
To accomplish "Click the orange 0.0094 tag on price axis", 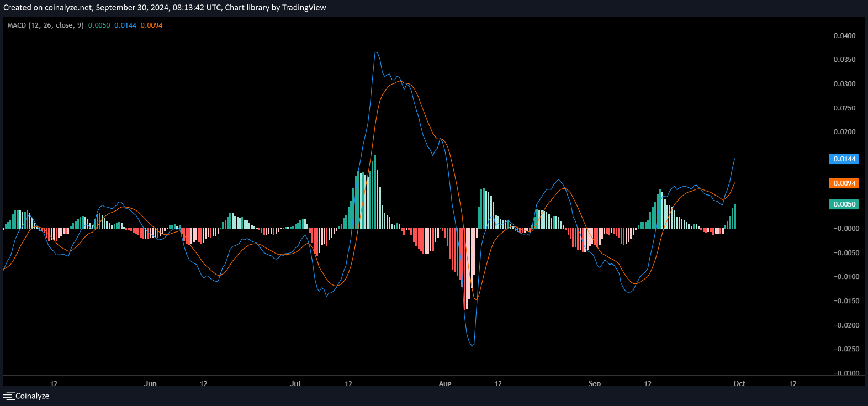I will click(844, 183).
